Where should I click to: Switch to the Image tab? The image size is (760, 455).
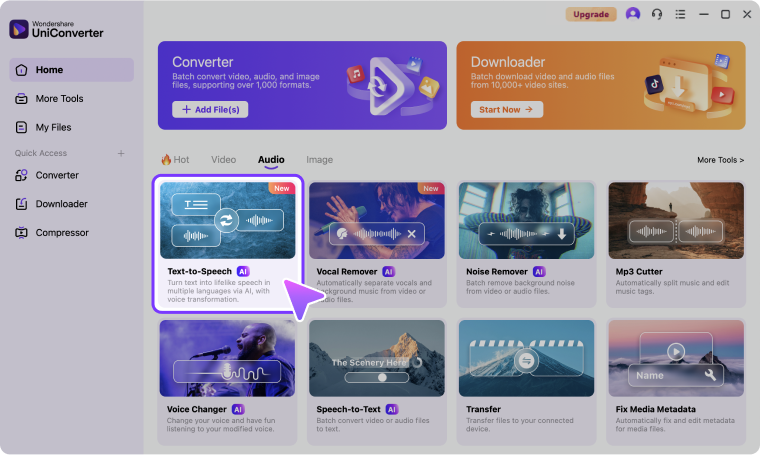click(x=319, y=159)
